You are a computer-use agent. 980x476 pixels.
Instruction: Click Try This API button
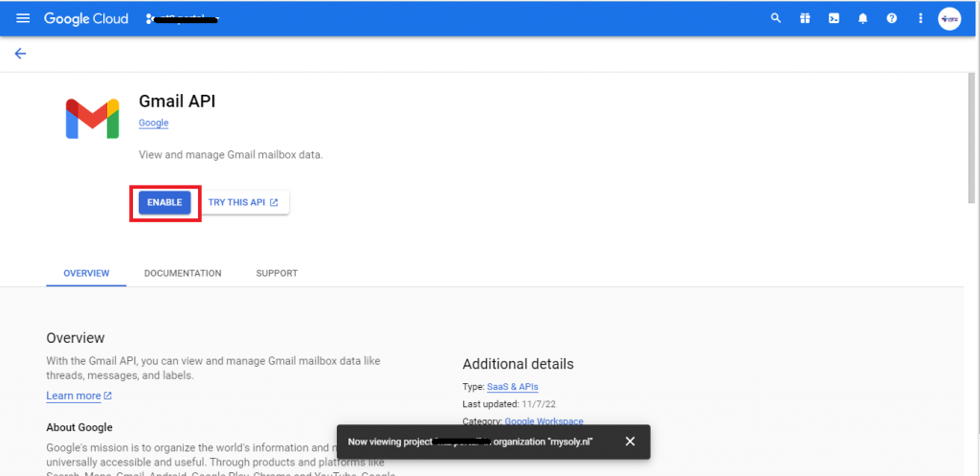pos(244,203)
